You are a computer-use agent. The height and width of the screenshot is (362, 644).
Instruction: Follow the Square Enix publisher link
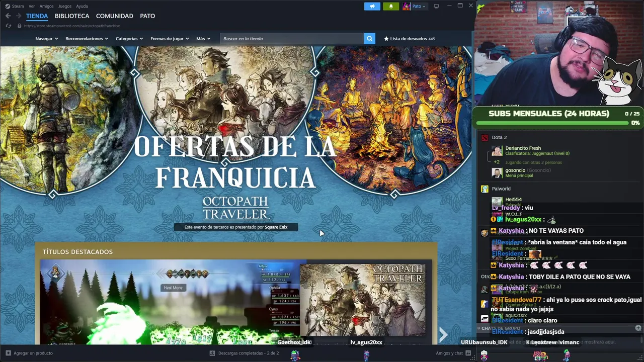[276, 227]
